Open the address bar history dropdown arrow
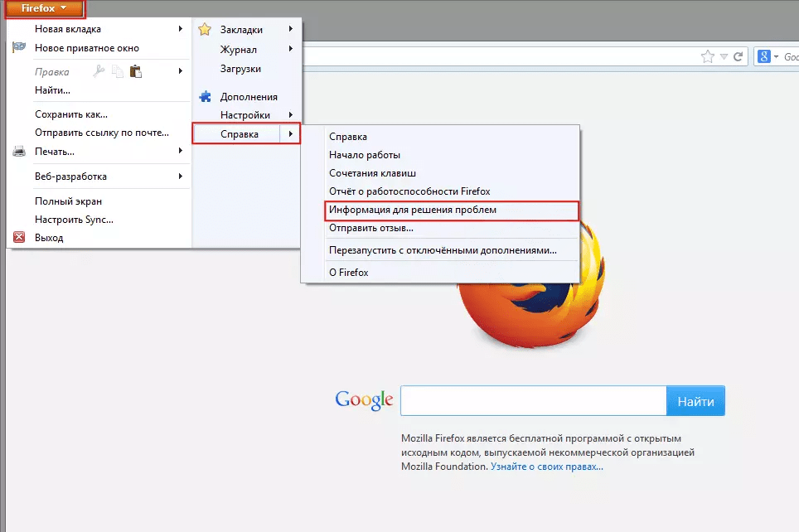The image size is (799, 532). (724, 56)
